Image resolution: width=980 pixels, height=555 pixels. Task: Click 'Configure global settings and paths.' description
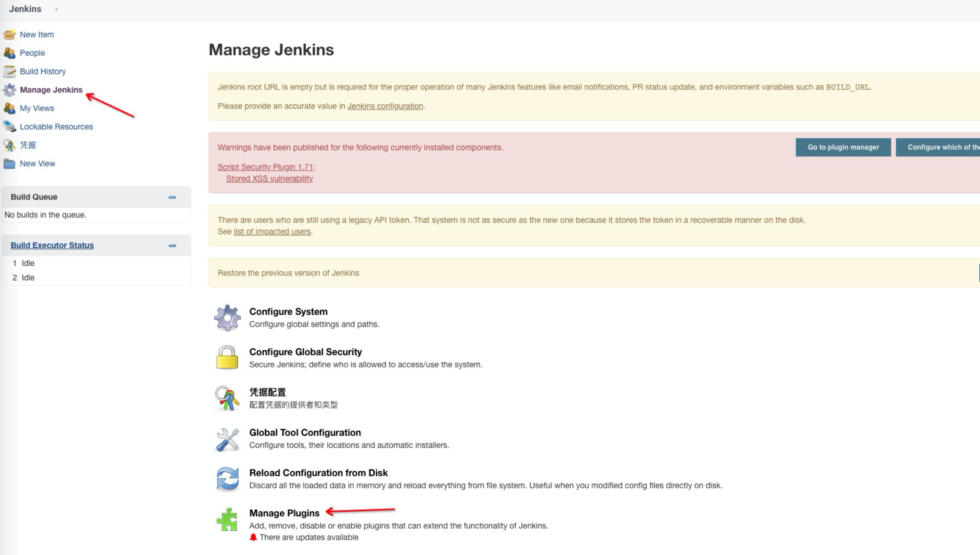pyautogui.click(x=314, y=324)
